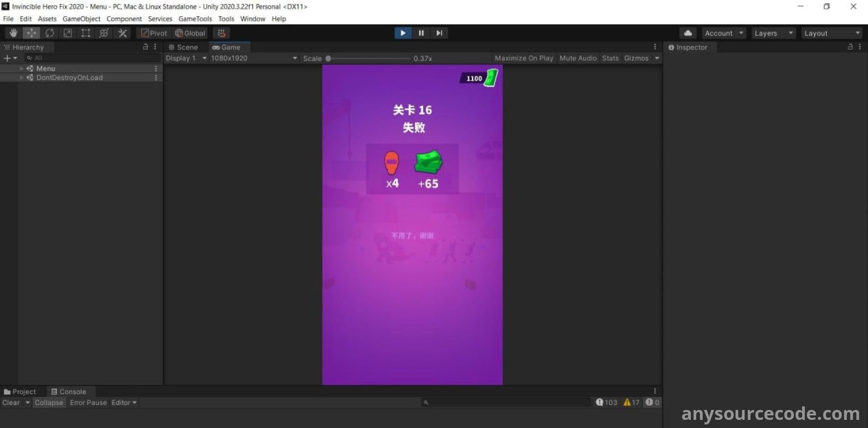The image size is (868, 428).
Task: Open the cloud services icon
Action: click(688, 33)
